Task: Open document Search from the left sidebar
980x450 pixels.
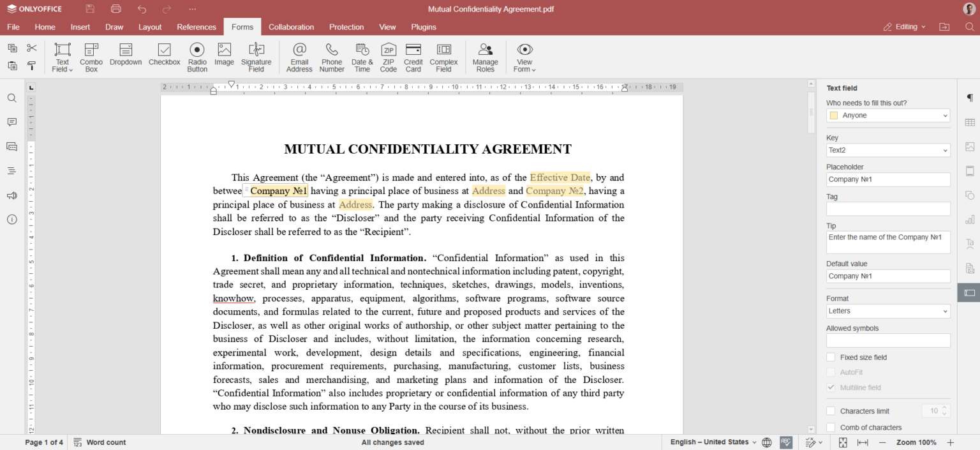Action: tap(11, 98)
